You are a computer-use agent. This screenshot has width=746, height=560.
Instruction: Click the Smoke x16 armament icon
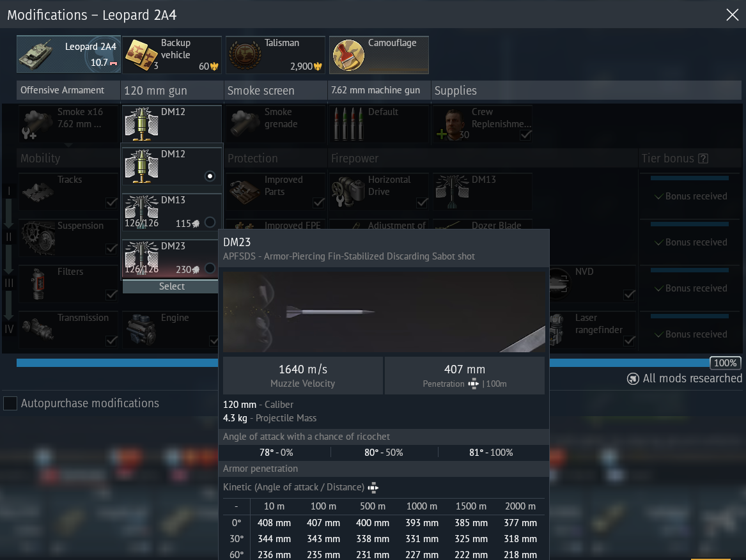point(36,124)
